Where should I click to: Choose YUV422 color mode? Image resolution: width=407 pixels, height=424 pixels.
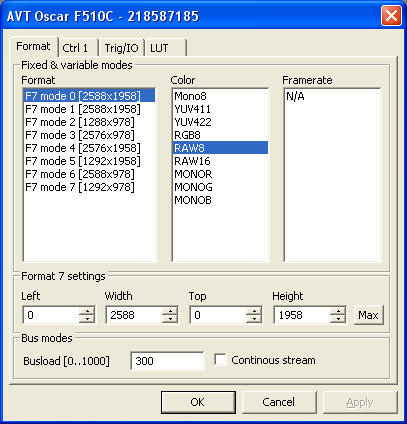pos(220,122)
